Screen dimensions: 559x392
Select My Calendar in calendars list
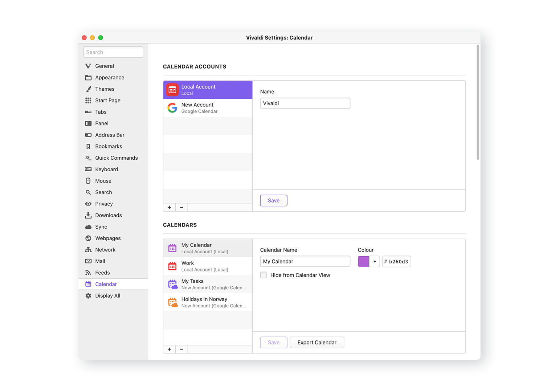click(208, 248)
